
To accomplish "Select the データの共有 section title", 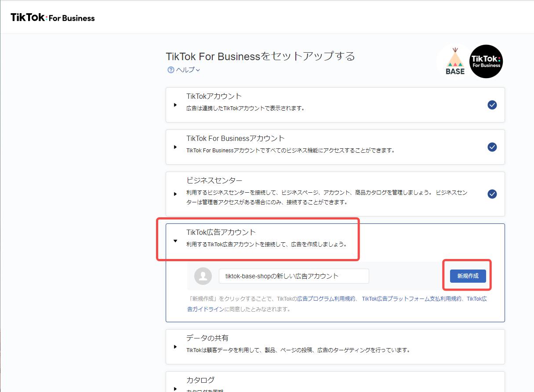I will (207, 338).
